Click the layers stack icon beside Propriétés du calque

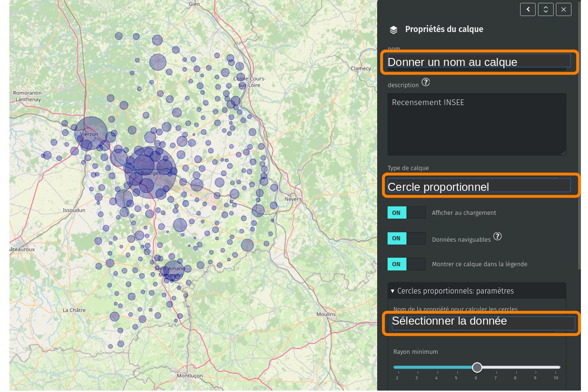[x=393, y=30]
